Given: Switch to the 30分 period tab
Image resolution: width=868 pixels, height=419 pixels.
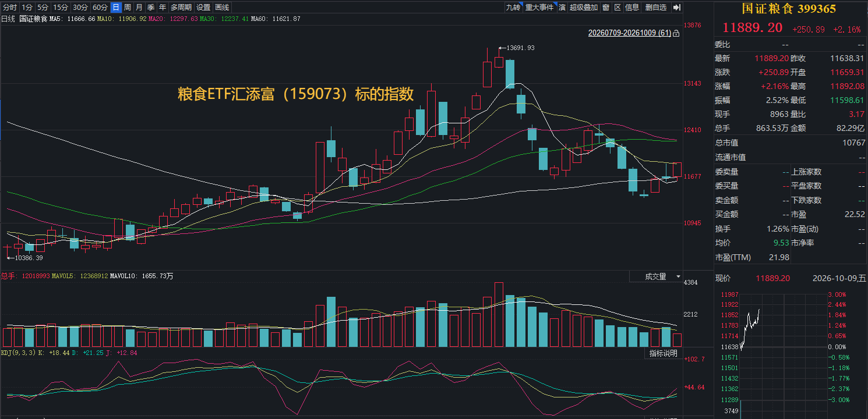Looking at the screenshot, I should [x=80, y=8].
